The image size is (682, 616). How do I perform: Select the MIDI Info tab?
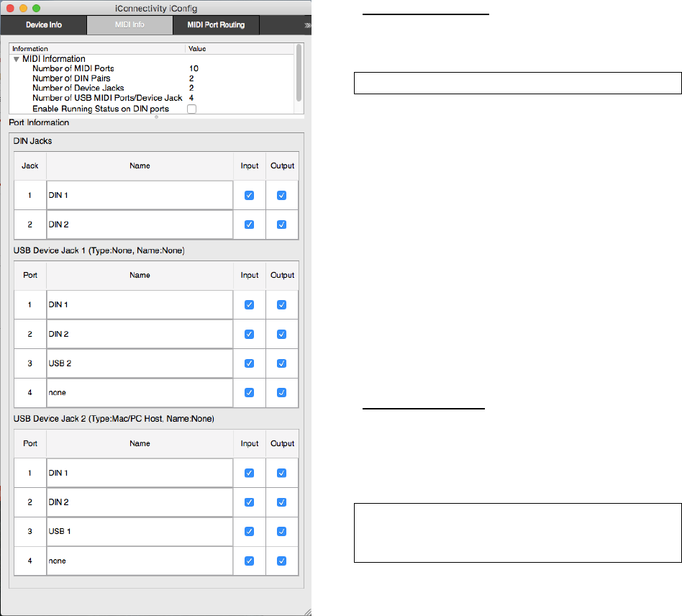pos(129,24)
